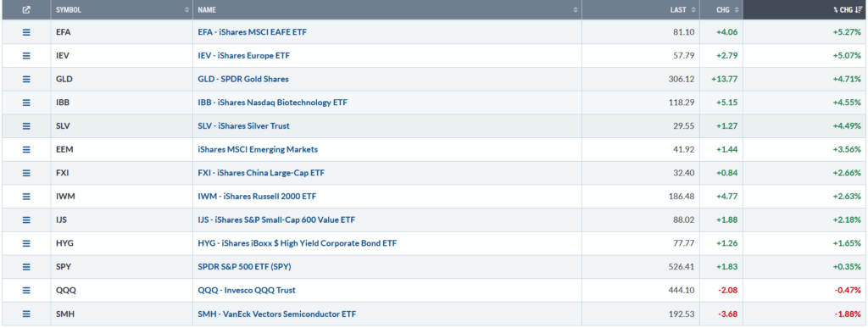Sort table by NAME column

coord(387,10)
